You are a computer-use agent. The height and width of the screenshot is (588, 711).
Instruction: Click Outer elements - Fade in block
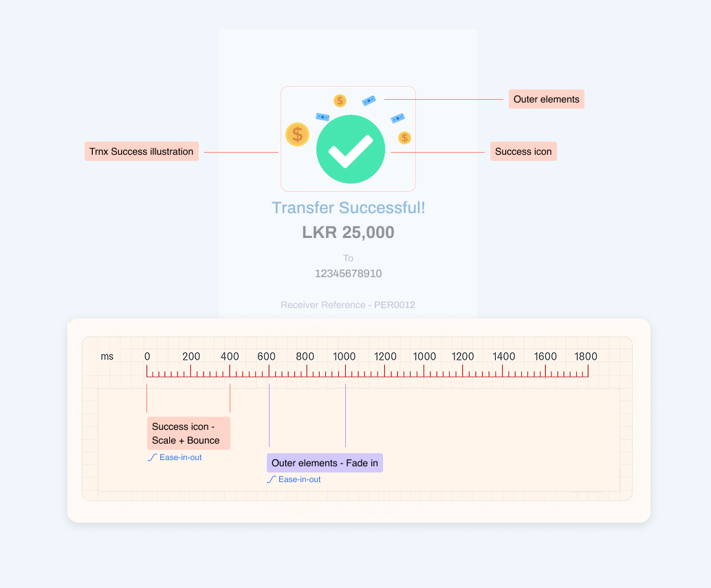tap(325, 463)
